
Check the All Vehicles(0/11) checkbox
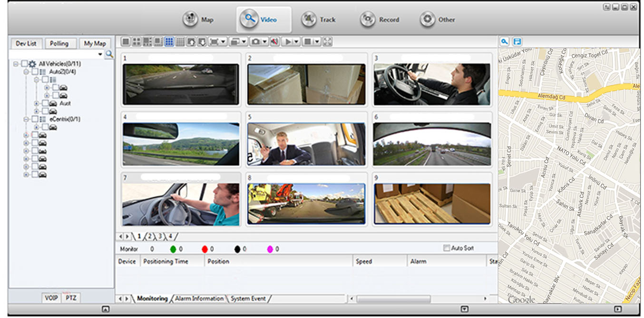pos(24,64)
